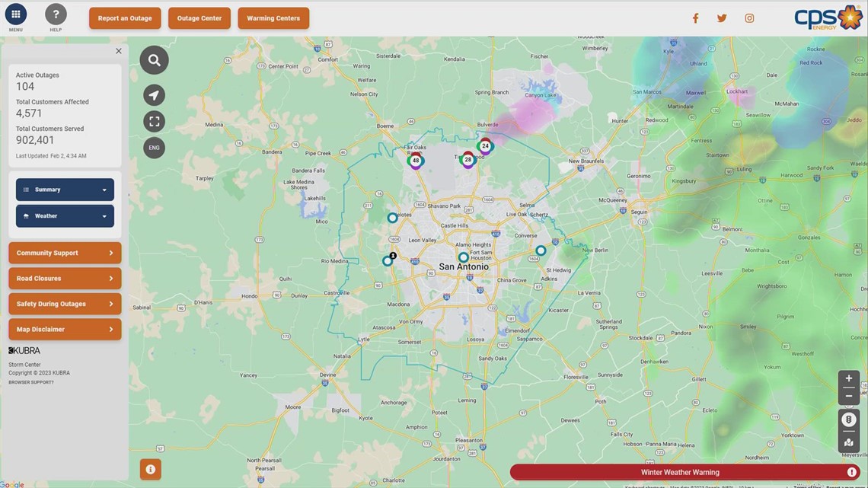
Task: Click the Last Updated timestamp
Action: tap(51, 156)
